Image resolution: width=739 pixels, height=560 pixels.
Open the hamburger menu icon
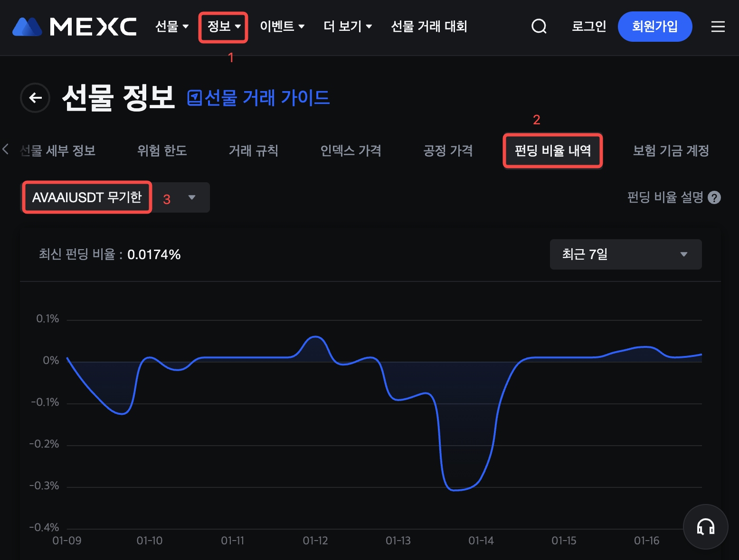click(718, 27)
